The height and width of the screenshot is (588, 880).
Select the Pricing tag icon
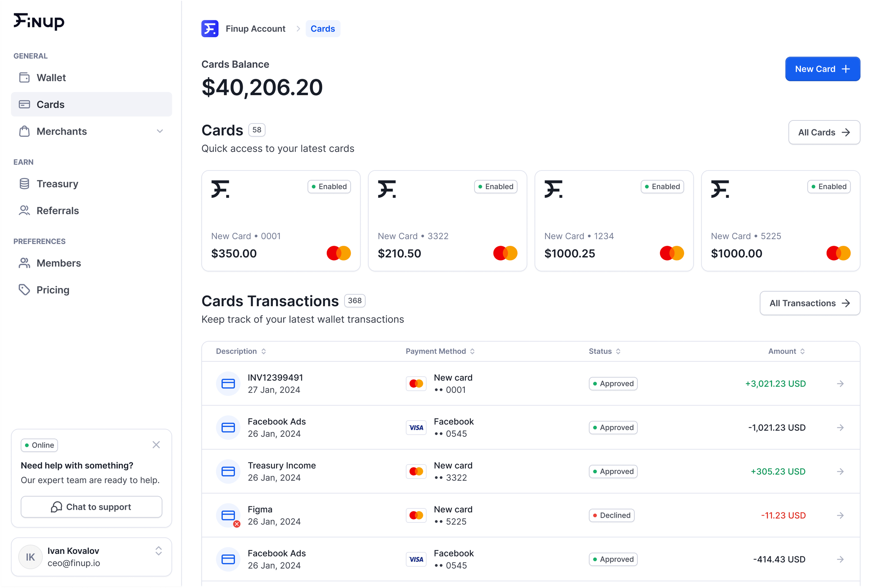[24, 290]
